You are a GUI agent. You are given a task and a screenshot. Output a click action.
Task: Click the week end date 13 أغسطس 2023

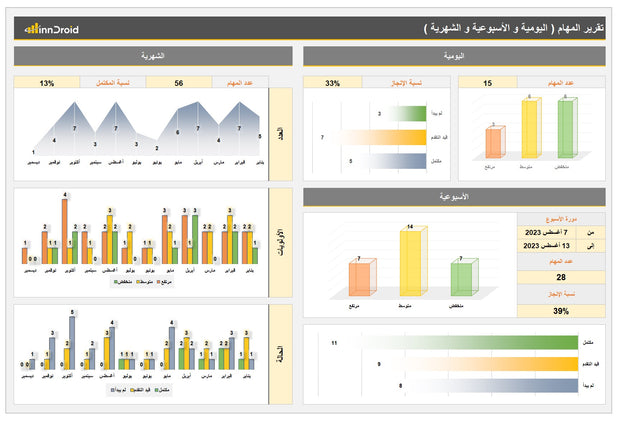pyautogui.click(x=546, y=246)
